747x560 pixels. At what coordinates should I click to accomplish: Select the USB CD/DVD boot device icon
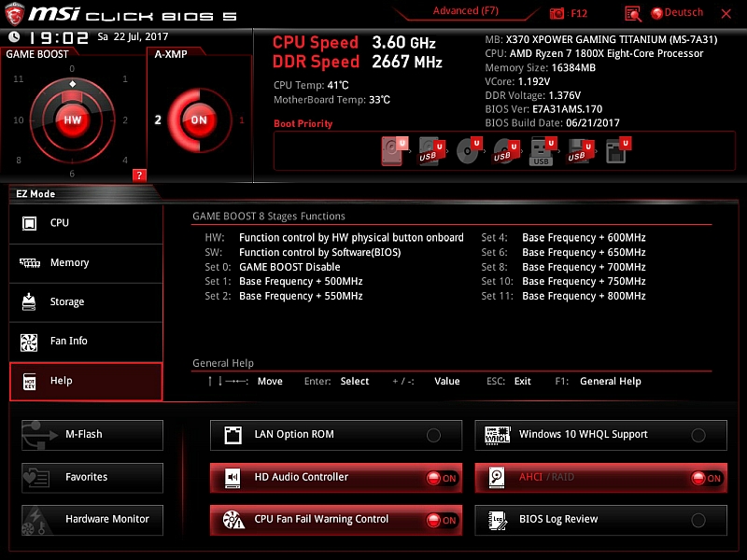[x=506, y=151]
